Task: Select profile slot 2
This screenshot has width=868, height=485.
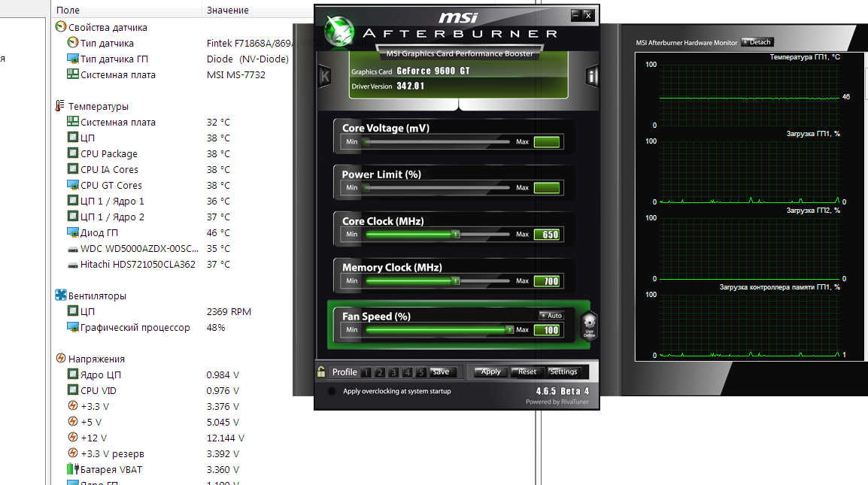Action: (x=380, y=372)
